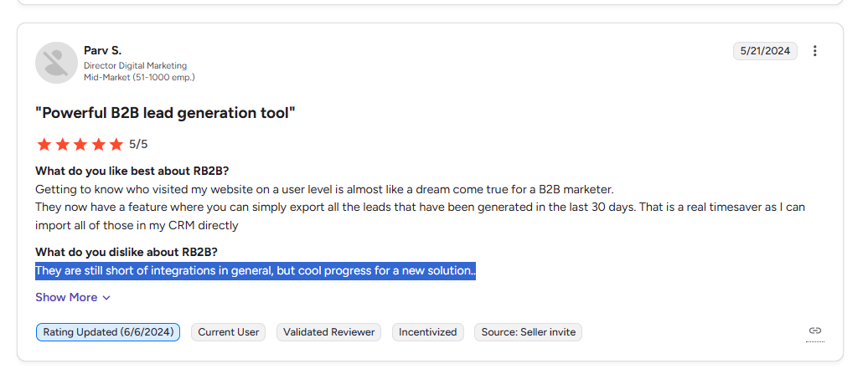Click the "Director Digital Marketing" job title
Image resolution: width=868 pixels, height=369 pixels.
point(135,66)
